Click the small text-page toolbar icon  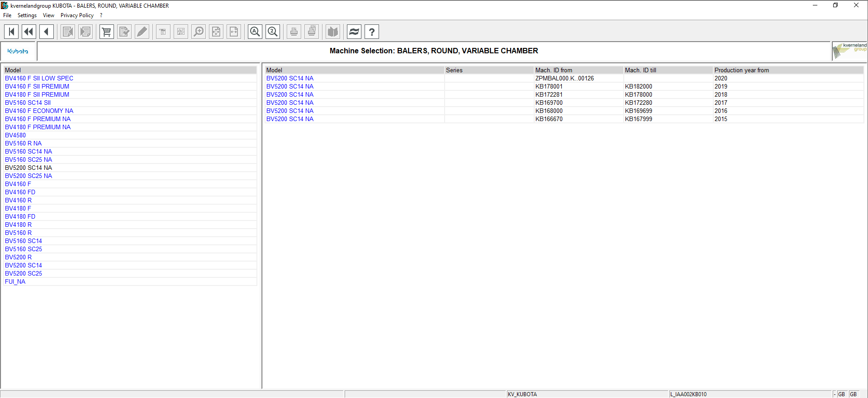point(163,32)
